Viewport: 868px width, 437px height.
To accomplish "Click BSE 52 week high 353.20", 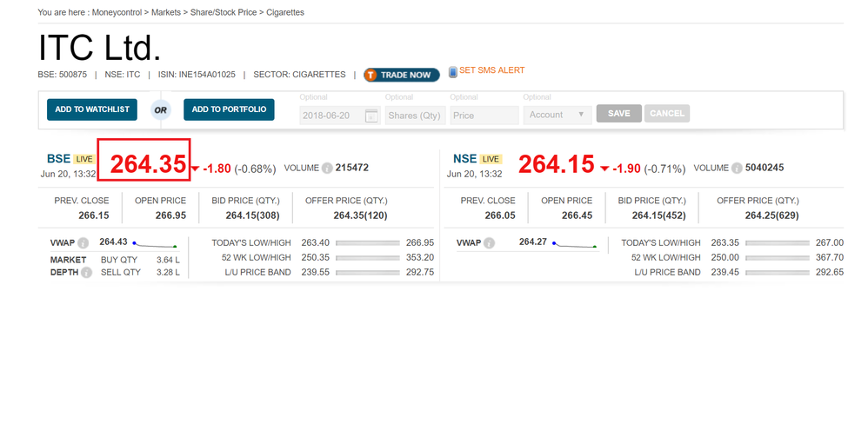I will tap(420, 258).
